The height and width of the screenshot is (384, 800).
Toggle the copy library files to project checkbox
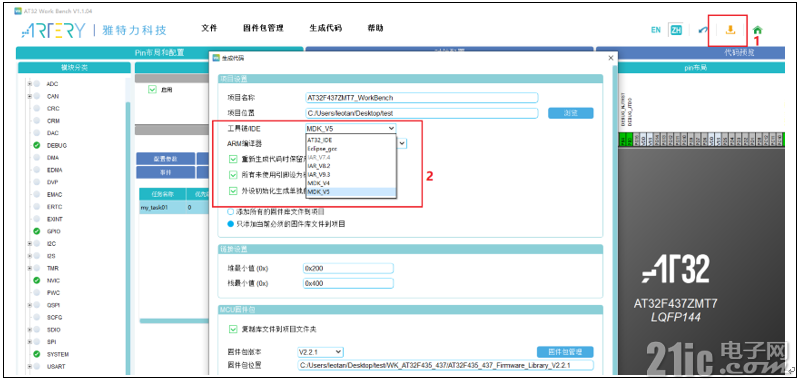[233, 329]
